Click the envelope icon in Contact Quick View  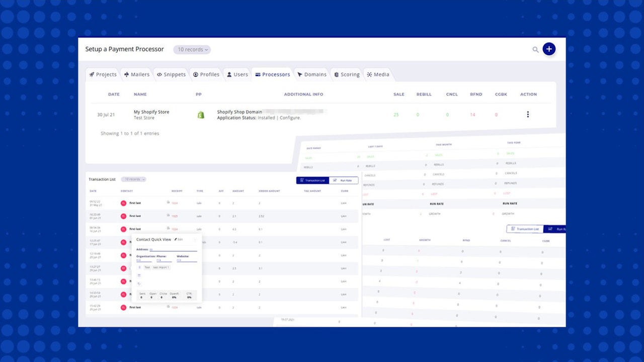point(139,275)
